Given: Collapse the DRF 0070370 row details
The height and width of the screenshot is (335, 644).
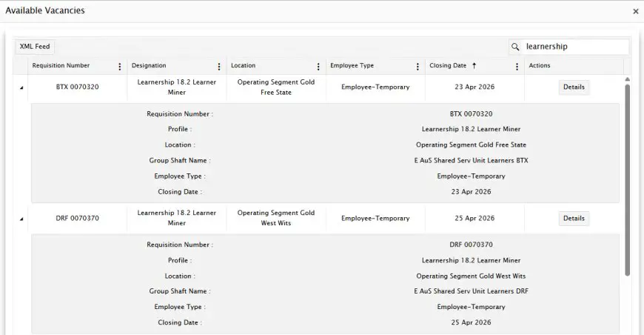Looking at the screenshot, I should coord(21,219).
